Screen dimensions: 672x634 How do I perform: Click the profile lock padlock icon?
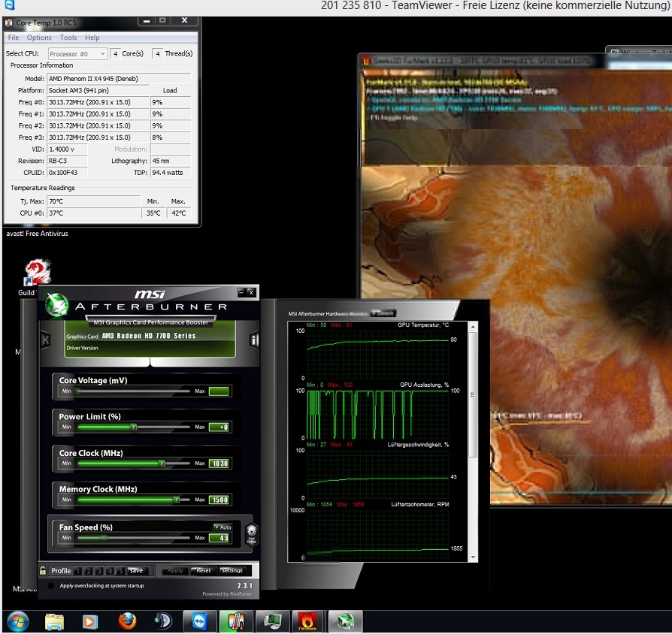pos(43,570)
